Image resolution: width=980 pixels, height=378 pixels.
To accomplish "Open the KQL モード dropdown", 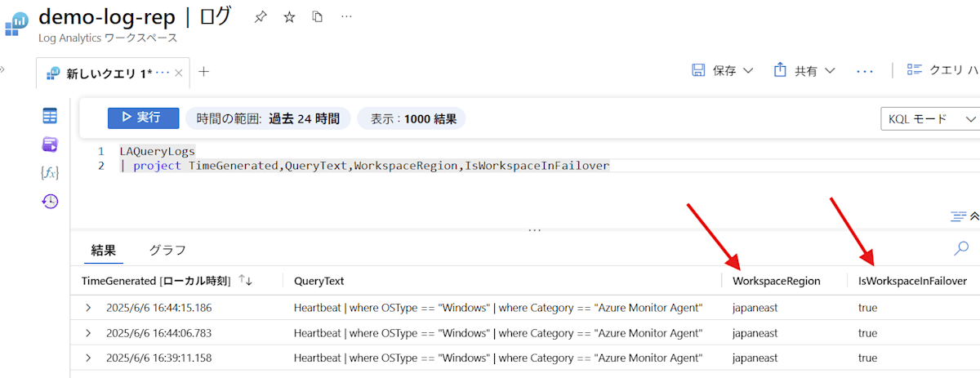I will pyautogui.click(x=931, y=119).
